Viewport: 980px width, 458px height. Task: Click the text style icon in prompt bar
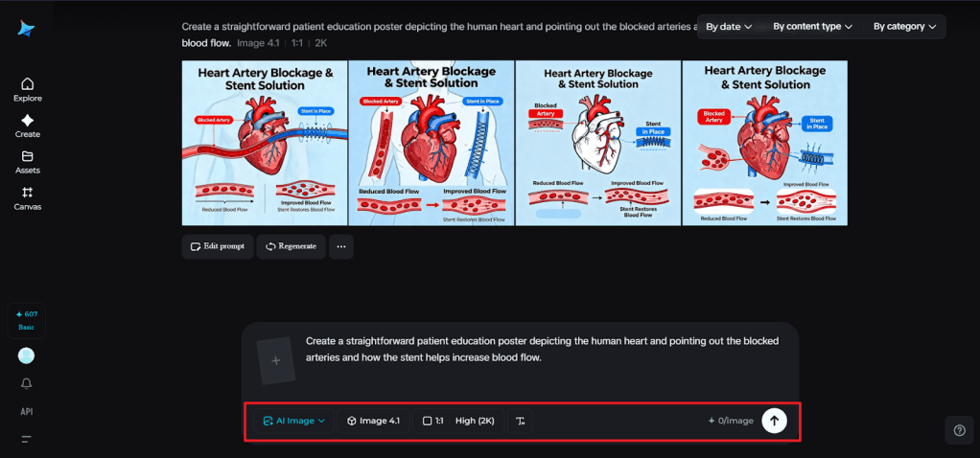[520, 421]
